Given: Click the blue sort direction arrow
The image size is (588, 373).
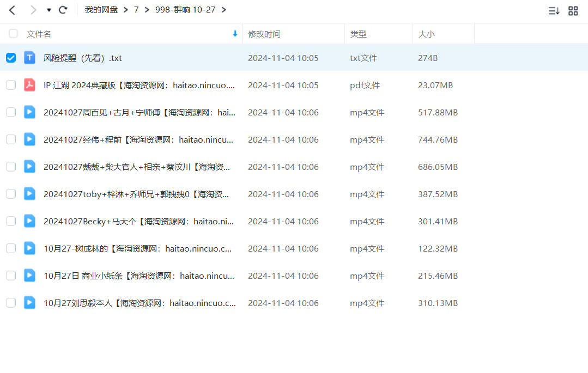Looking at the screenshot, I should [x=235, y=34].
